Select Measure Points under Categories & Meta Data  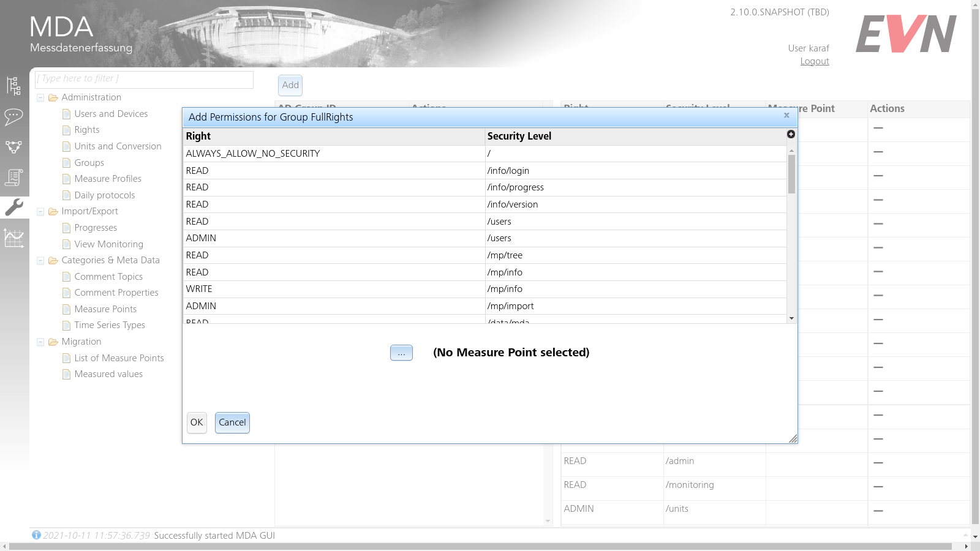point(105,309)
